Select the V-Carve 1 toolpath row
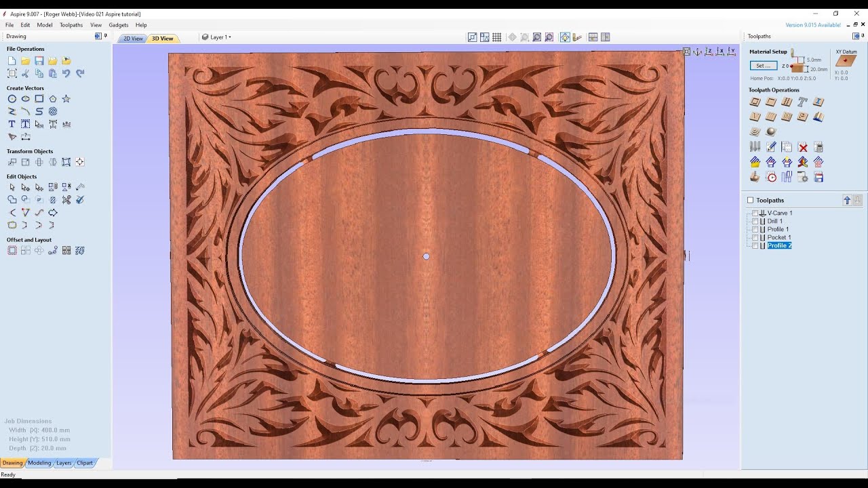The height and width of the screenshot is (488, 868). coord(780,213)
